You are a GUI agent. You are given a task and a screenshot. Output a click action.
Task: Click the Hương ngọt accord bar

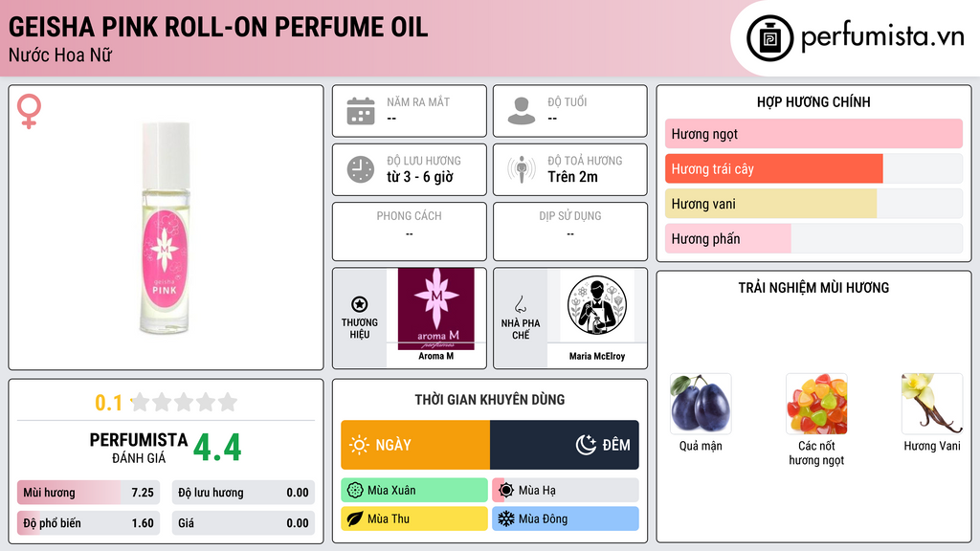tap(813, 134)
